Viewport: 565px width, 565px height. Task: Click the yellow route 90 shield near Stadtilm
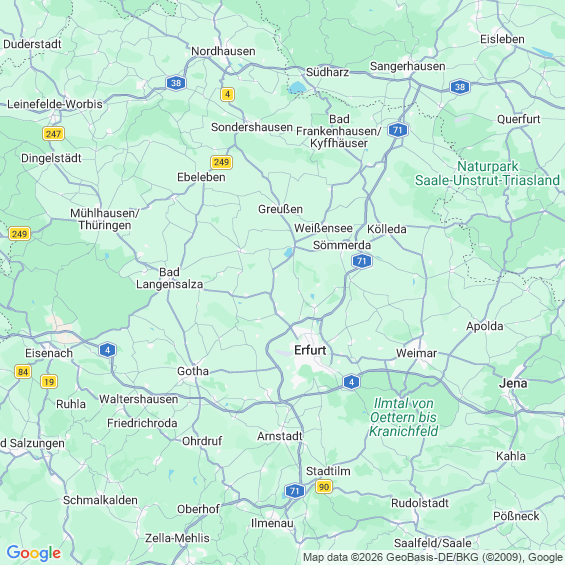point(324,487)
